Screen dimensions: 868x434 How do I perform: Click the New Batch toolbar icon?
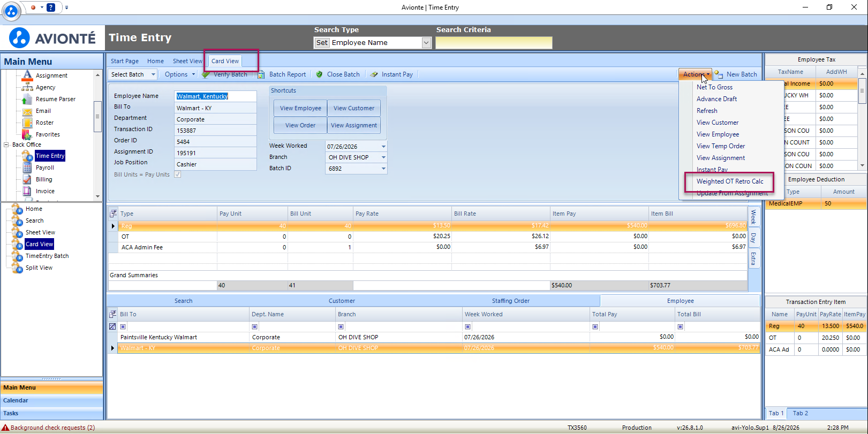click(x=719, y=74)
